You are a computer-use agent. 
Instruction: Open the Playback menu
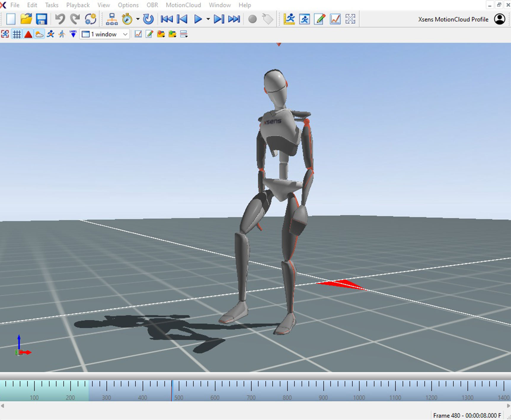78,5
